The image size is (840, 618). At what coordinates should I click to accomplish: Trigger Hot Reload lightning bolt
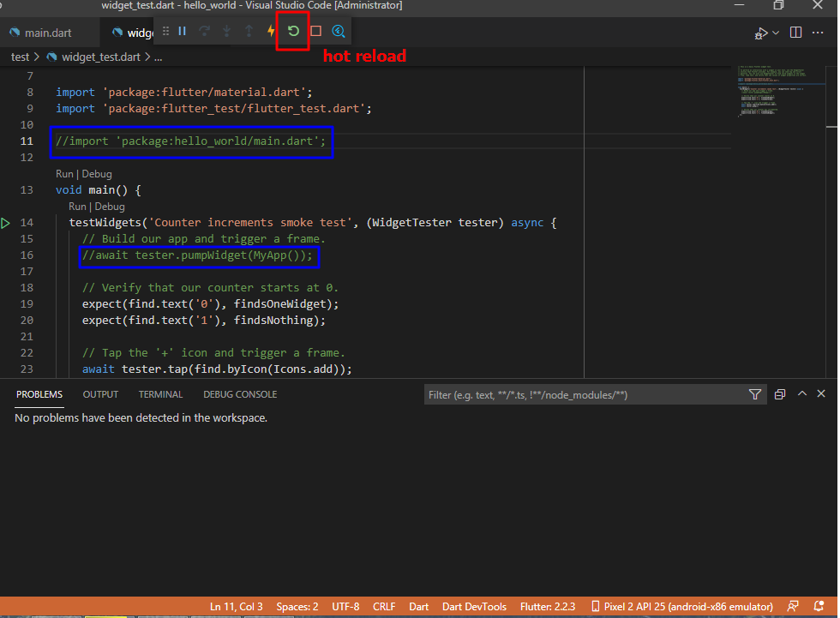271,31
